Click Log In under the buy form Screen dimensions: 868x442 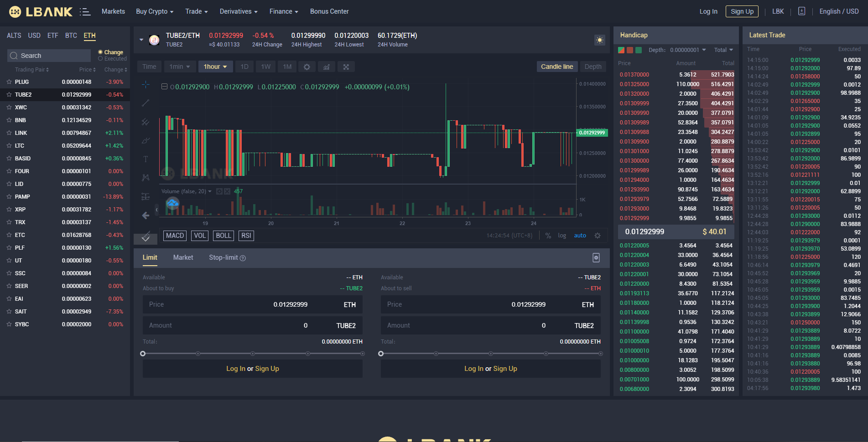[x=236, y=369]
